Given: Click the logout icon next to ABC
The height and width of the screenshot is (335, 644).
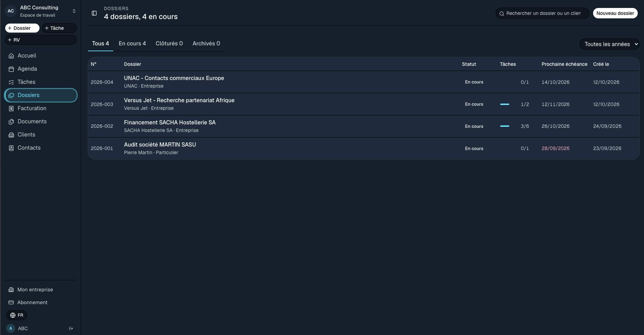Looking at the screenshot, I should click(71, 328).
